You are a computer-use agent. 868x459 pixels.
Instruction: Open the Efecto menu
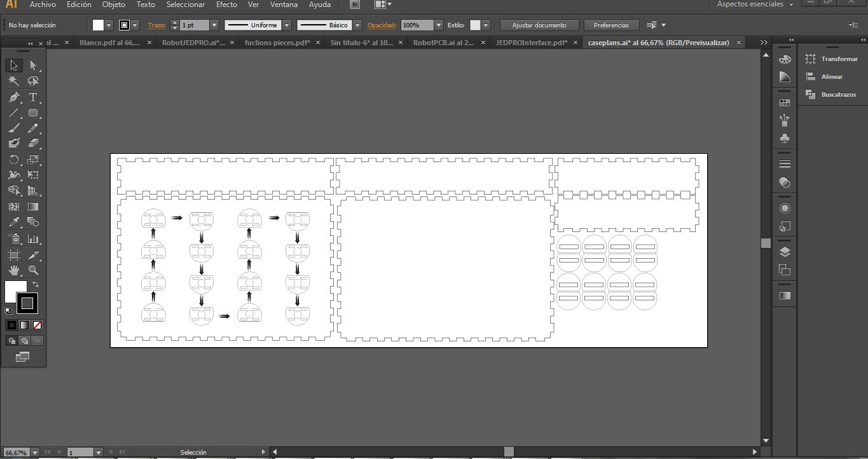(226, 4)
